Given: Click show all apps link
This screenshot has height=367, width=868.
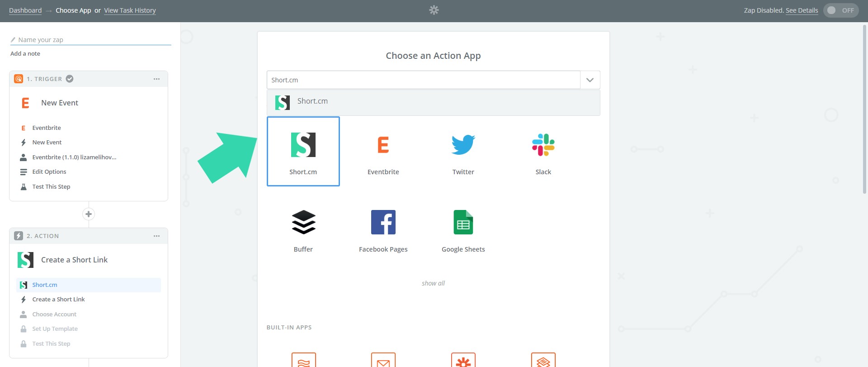Looking at the screenshot, I should click(x=433, y=283).
